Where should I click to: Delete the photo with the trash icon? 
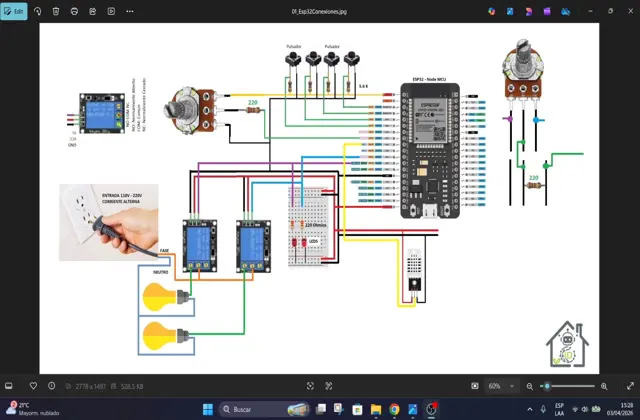[x=56, y=11]
